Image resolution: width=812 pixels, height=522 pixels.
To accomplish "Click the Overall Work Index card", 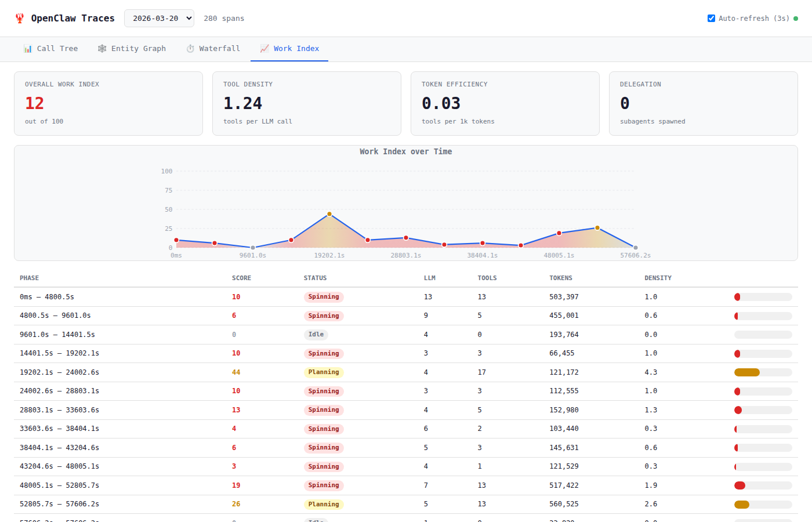I will point(108,103).
